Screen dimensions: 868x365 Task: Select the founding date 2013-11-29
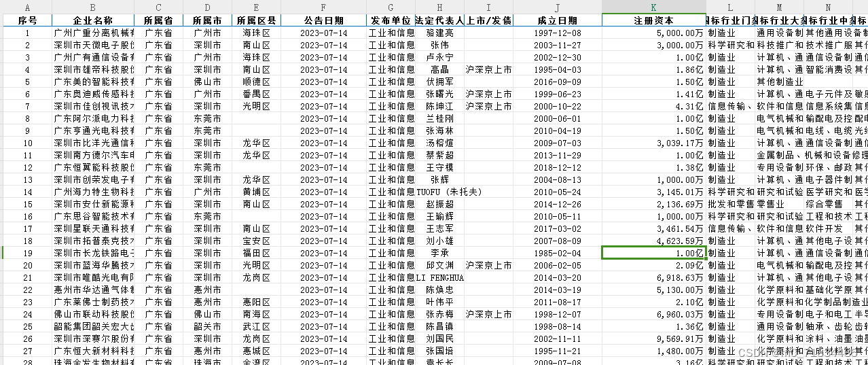(557, 155)
